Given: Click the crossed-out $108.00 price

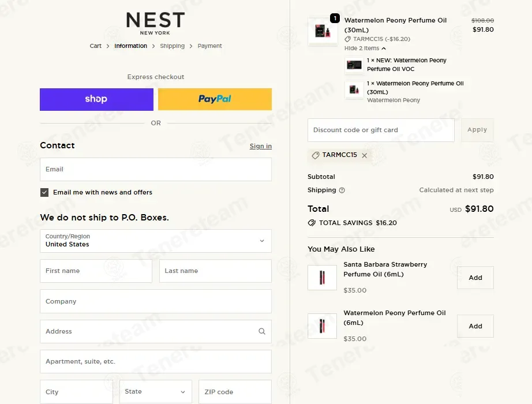Looking at the screenshot, I should point(482,20).
